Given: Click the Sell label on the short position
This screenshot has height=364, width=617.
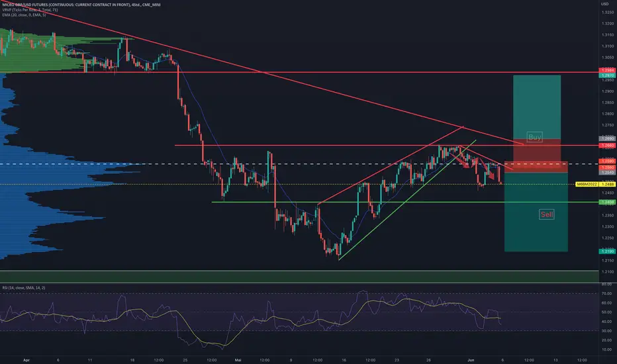Looking at the screenshot, I should coord(547,214).
